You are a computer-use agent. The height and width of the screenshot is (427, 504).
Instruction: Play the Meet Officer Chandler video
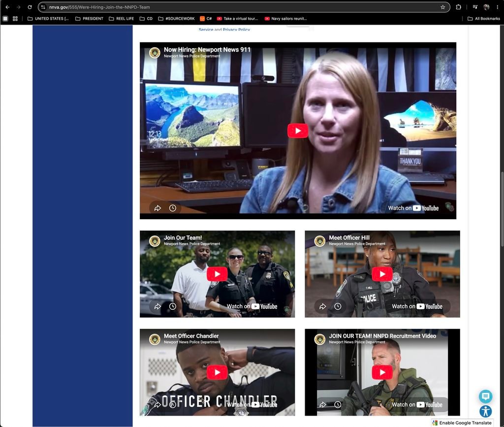(x=217, y=372)
